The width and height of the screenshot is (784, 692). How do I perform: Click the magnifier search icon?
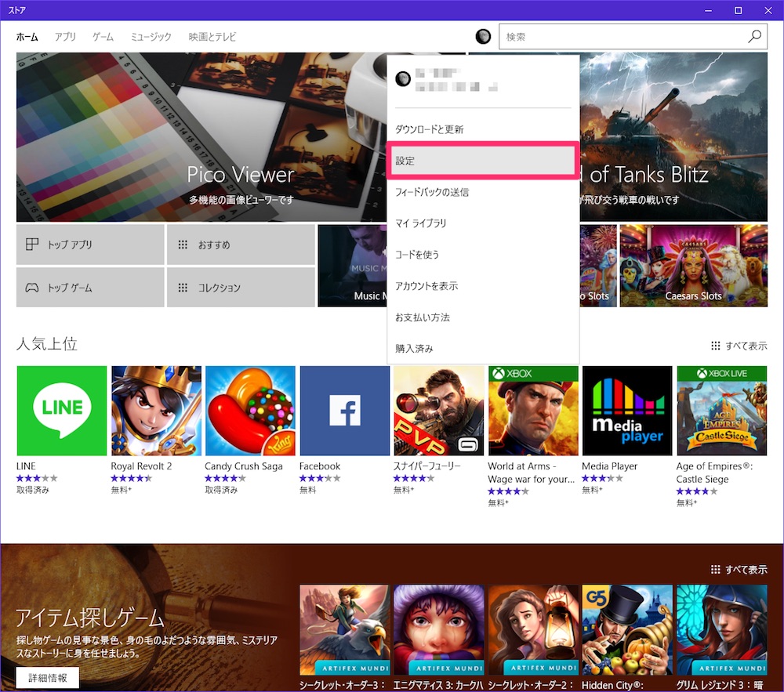tap(754, 37)
